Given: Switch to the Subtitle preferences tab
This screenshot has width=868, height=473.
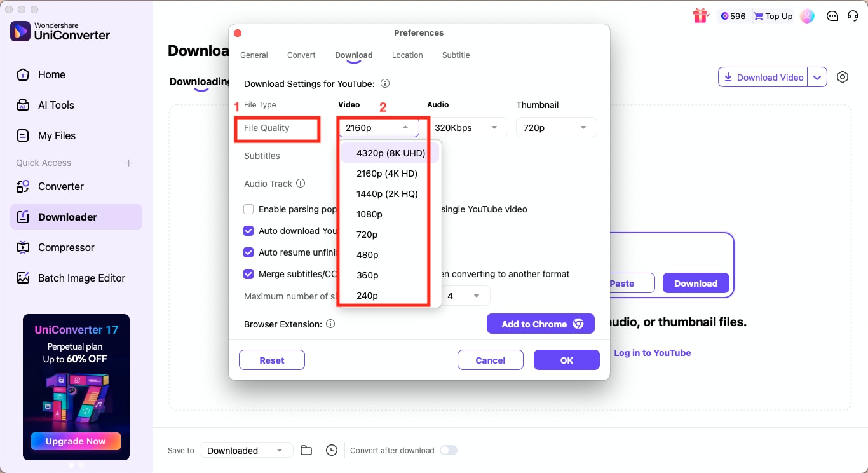Looking at the screenshot, I should tap(456, 55).
